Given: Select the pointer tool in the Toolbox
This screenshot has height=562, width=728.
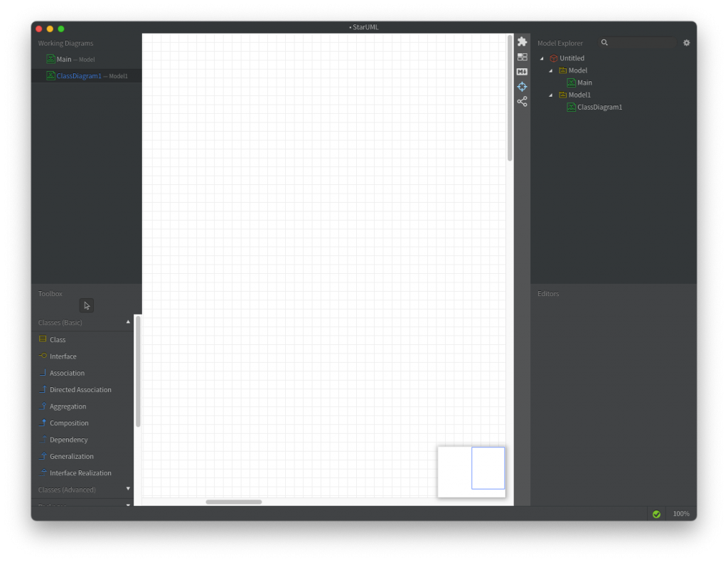Looking at the screenshot, I should coord(86,306).
